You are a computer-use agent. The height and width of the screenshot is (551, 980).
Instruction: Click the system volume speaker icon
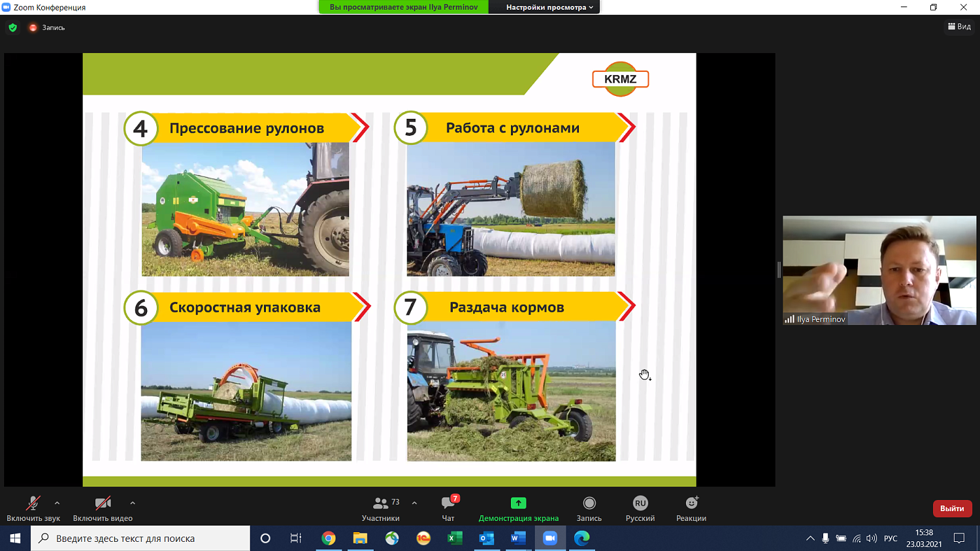point(872,539)
